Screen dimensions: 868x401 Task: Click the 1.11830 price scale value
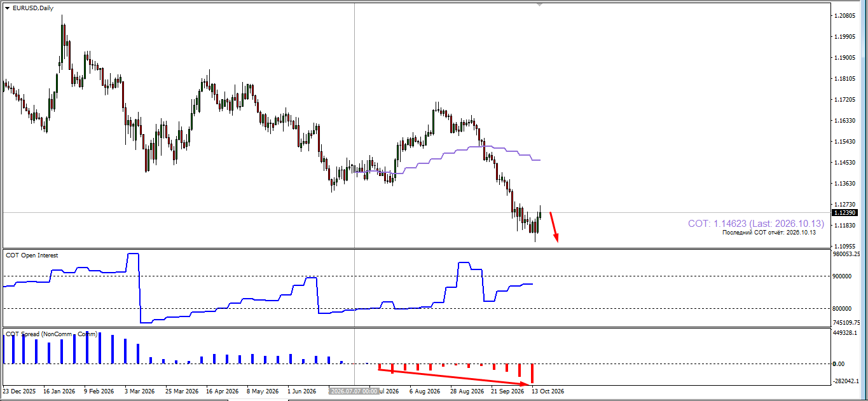tap(845, 225)
